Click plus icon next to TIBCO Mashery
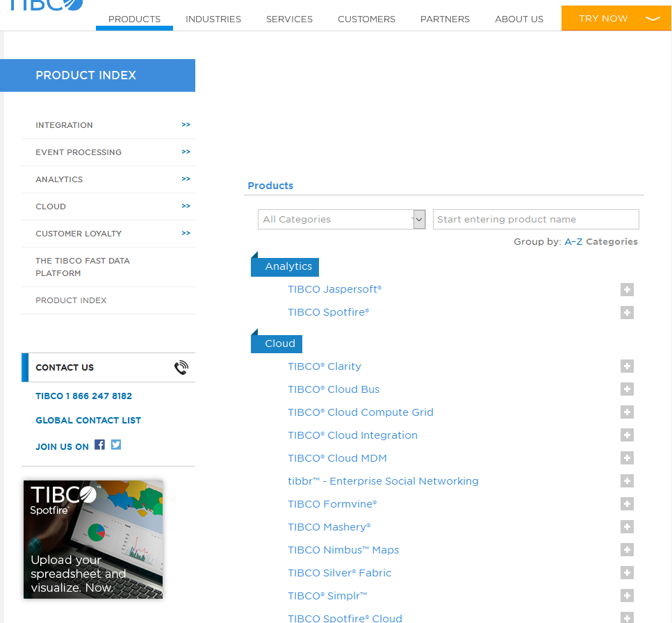The width and height of the screenshot is (672, 623). [x=627, y=527]
